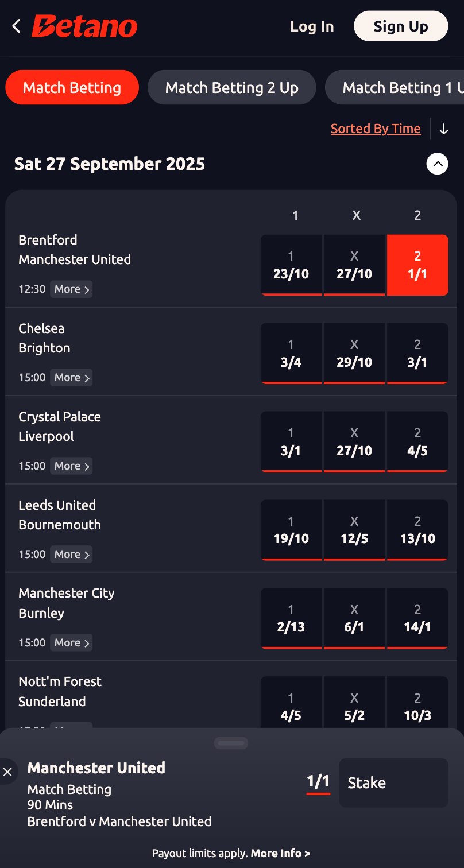Collapse the Sat 27 September 2025 section
The image size is (464, 868).
click(437, 164)
